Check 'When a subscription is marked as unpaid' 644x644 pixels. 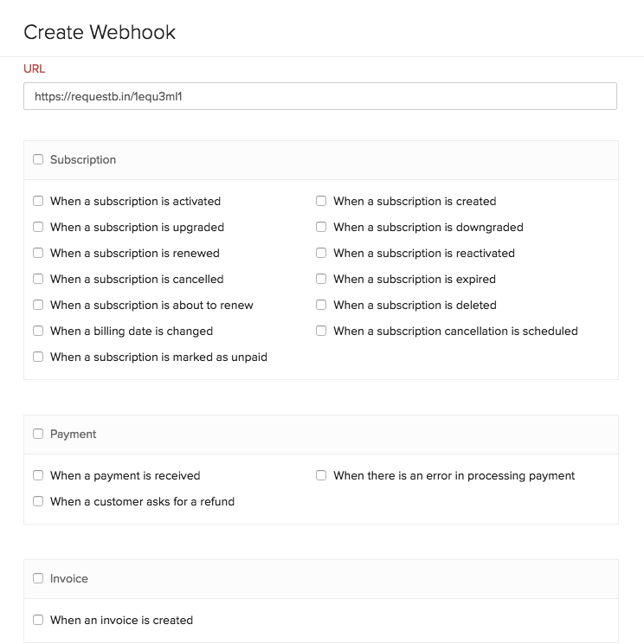[x=38, y=357]
